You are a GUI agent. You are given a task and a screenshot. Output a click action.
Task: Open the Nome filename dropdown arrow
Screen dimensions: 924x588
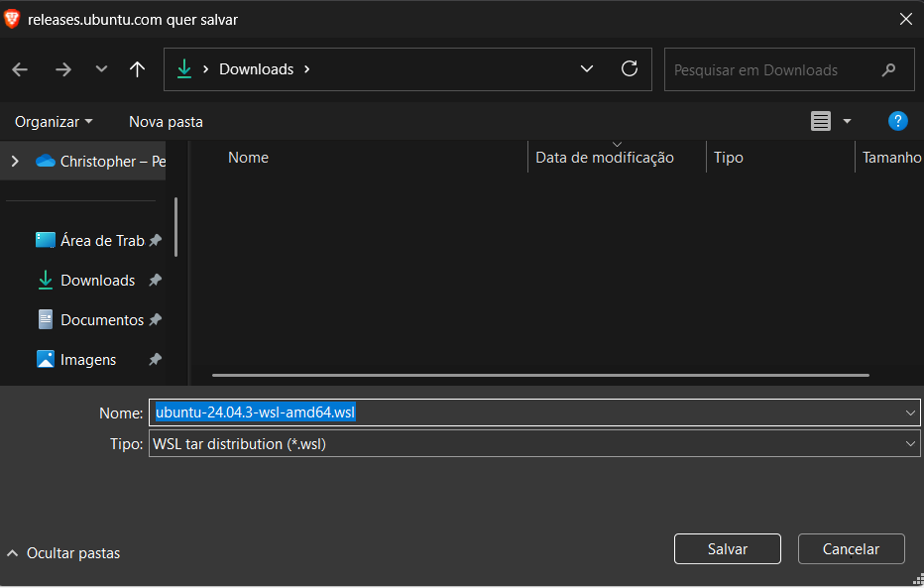[910, 412]
